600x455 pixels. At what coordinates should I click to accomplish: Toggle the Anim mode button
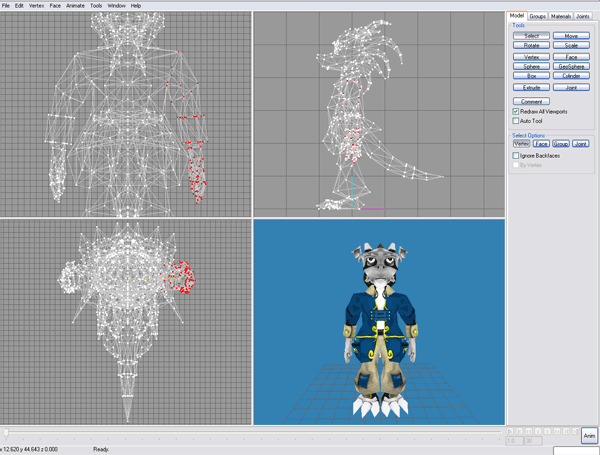coord(589,435)
